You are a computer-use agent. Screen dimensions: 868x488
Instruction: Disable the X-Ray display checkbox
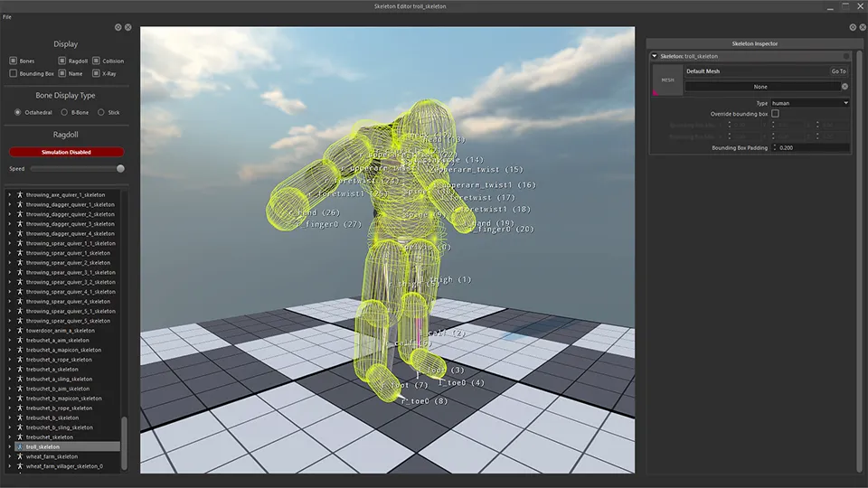97,73
